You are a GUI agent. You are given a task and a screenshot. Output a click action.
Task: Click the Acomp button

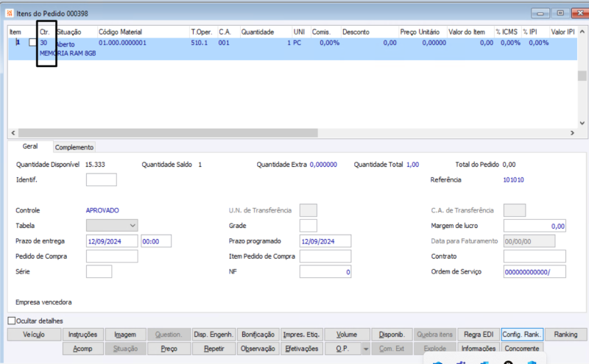82,349
